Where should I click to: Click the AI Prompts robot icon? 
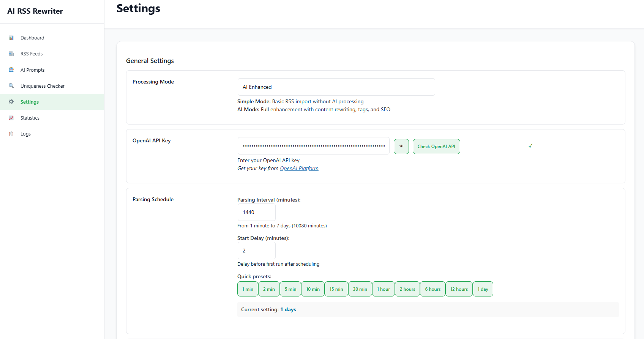[11, 70]
